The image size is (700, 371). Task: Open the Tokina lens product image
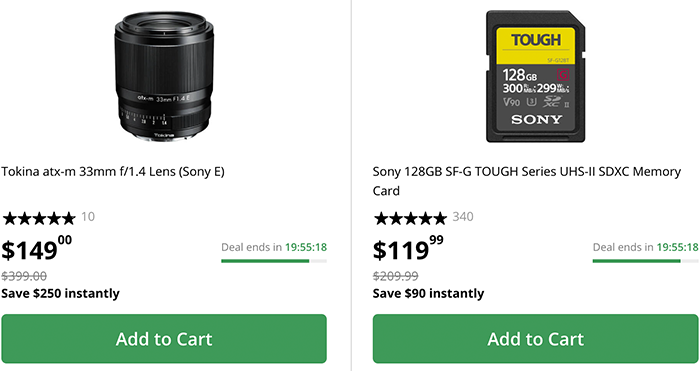click(x=164, y=76)
